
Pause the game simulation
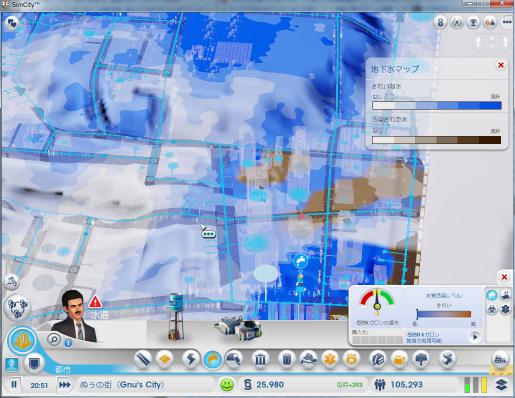pyautogui.click(x=14, y=385)
